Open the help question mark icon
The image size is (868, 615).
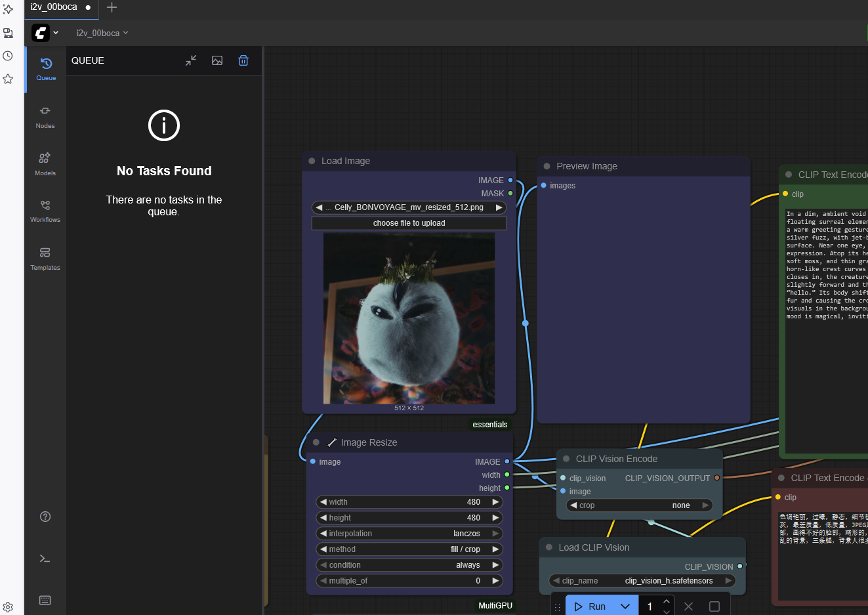click(45, 517)
